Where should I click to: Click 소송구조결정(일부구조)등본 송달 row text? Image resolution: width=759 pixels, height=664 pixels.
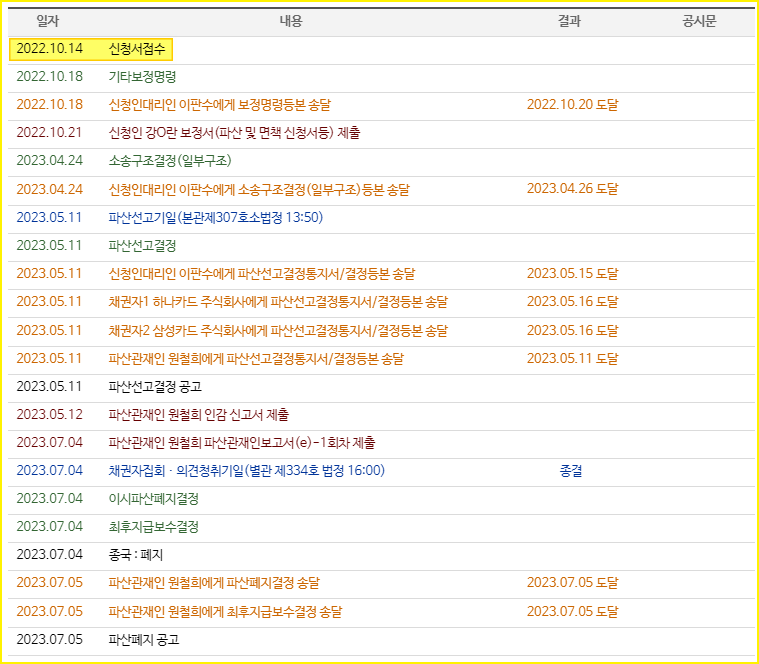pyautogui.click(x=259, y=189)
